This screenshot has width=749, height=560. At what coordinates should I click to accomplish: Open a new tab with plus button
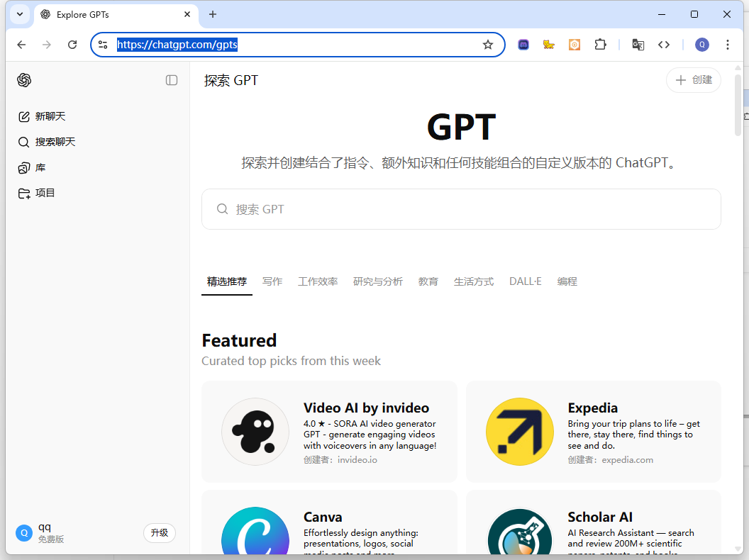213,14
